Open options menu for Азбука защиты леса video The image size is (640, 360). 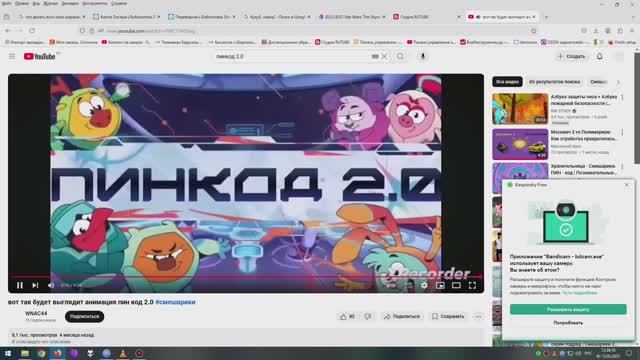pyautogui.click(x=622, y=98)
